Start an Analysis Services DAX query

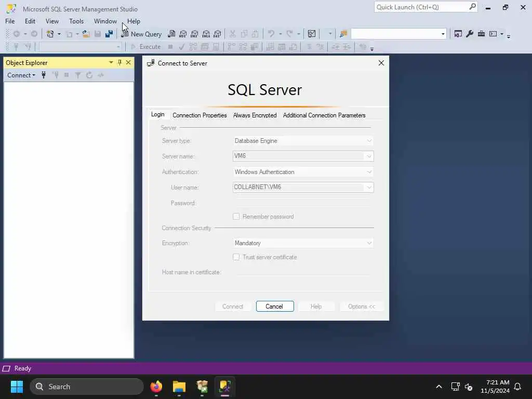(218, 34)
